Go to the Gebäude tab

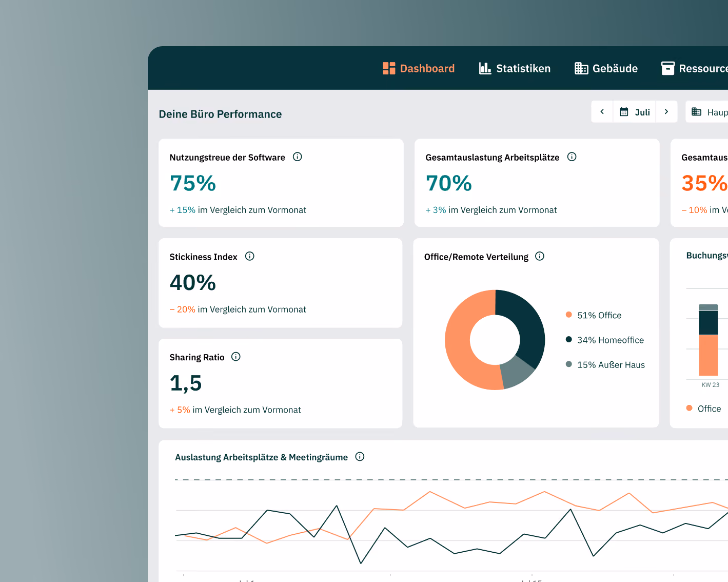pyautogui.click(x=606, y=68)
